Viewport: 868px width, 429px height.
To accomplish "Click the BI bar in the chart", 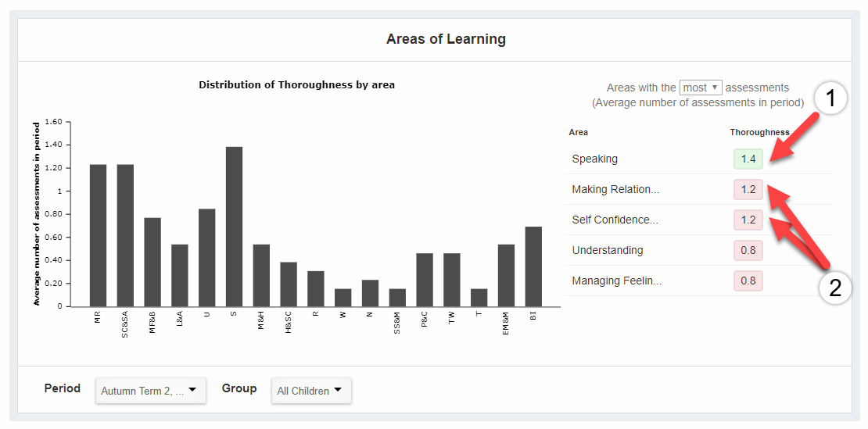I will (x=533, y=266).
